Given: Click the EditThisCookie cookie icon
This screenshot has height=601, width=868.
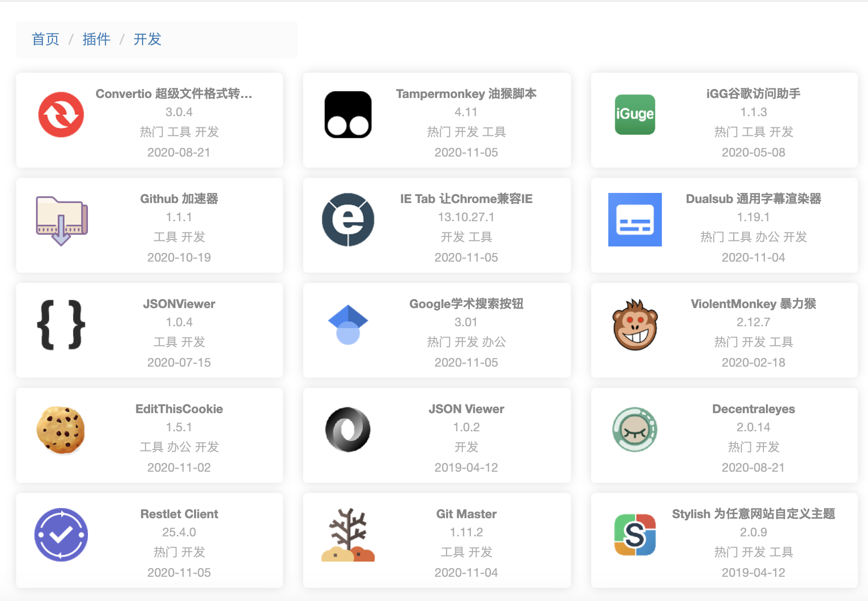Looking at the screenshot, I should (61, 430).
